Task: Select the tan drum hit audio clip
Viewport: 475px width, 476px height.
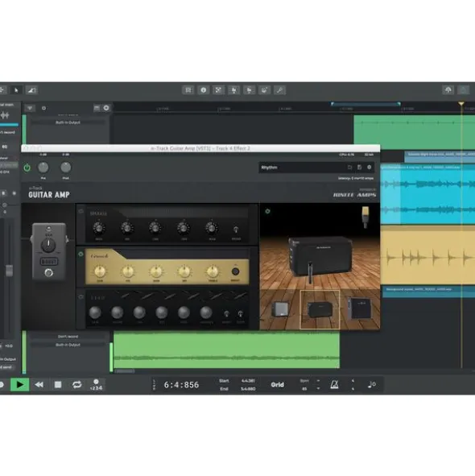Action: point(427,256)
